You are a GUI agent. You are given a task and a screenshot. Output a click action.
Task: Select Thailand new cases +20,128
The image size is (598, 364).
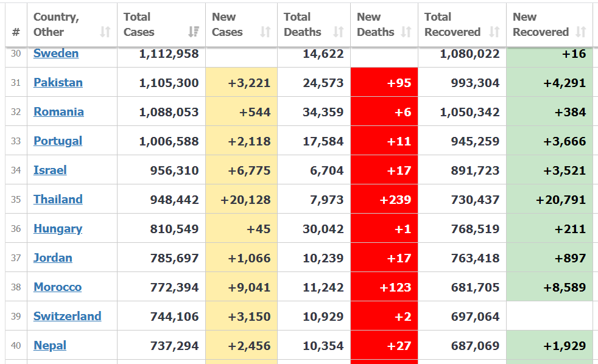[x=245, y=200]
